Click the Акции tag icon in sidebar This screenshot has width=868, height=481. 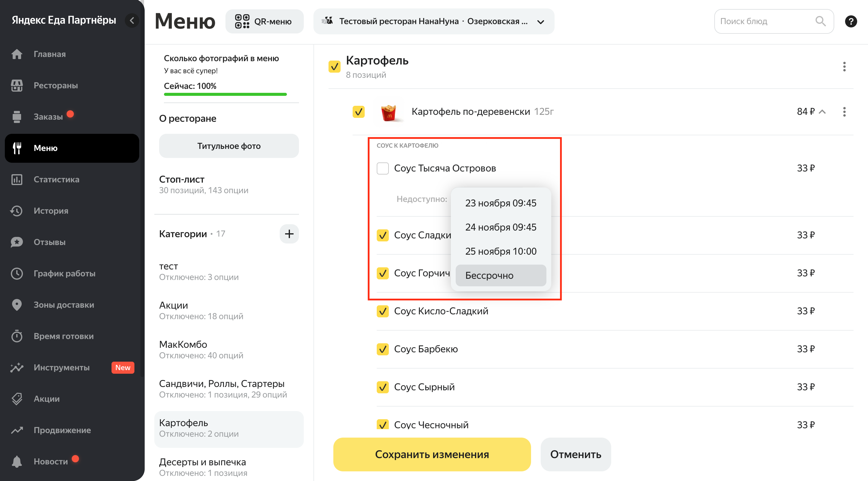tap(17, 398)
